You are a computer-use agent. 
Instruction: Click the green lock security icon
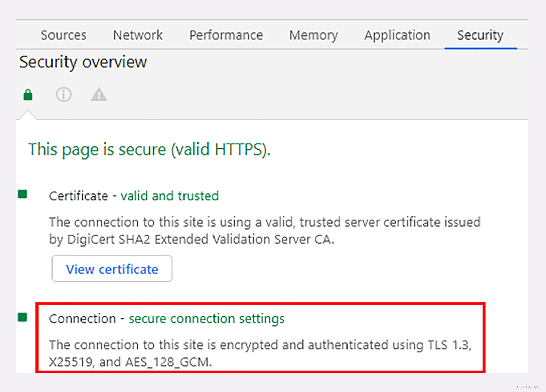pos(27,94)
